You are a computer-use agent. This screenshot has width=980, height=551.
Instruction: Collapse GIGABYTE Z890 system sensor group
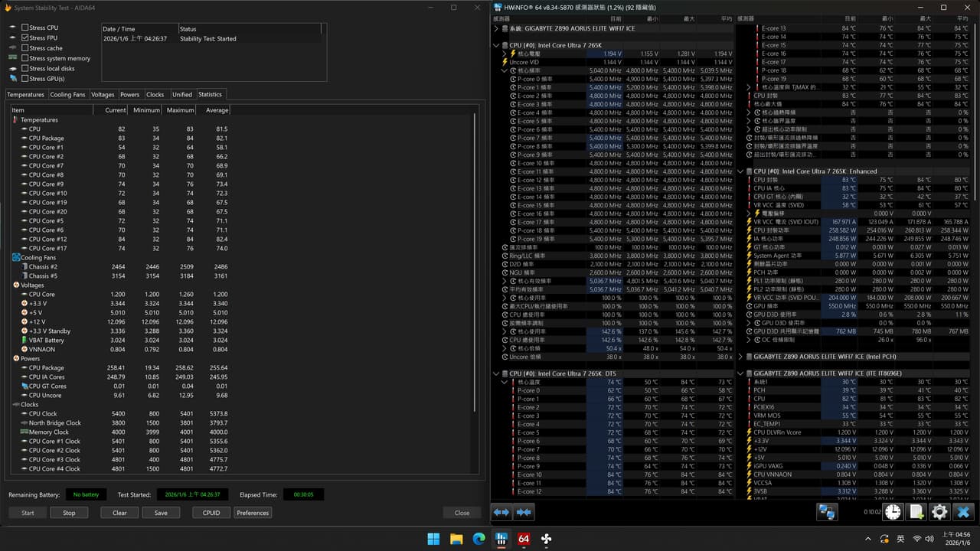coord(496,28)
